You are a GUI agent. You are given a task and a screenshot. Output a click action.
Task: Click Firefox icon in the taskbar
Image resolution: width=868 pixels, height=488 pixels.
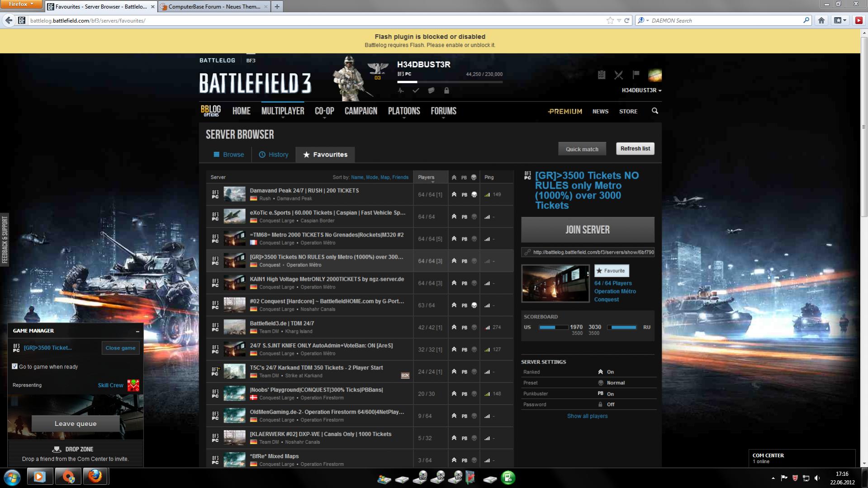pyautogui.click(x=95, y=477)
